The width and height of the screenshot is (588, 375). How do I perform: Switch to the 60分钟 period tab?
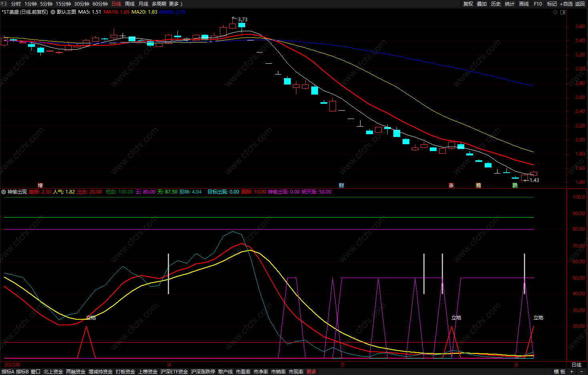tap(100, 4)
